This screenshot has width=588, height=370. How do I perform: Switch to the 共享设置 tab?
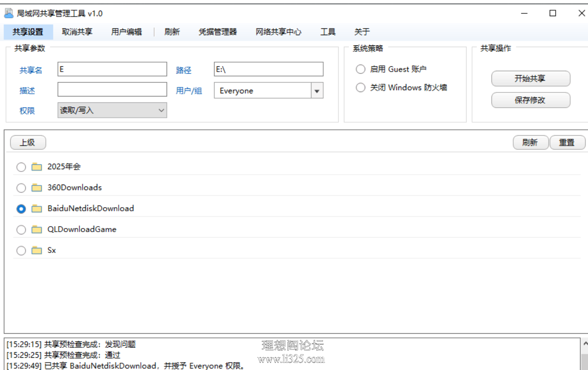pyautogui.click(x=28, y=32)
